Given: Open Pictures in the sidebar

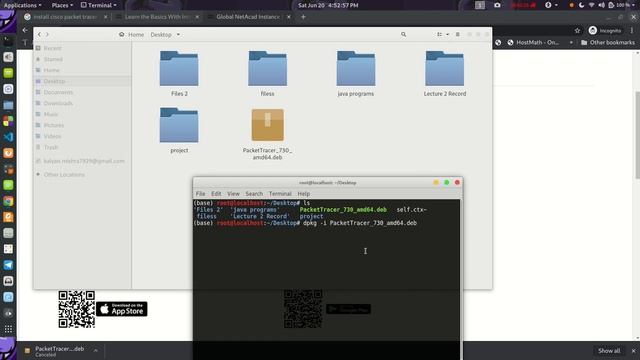Looking at the screenshot, I should coord(53,125).
